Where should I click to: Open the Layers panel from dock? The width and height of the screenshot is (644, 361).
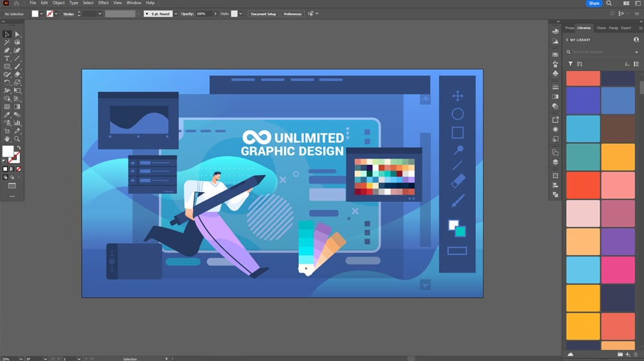click(x=555, y=162)
